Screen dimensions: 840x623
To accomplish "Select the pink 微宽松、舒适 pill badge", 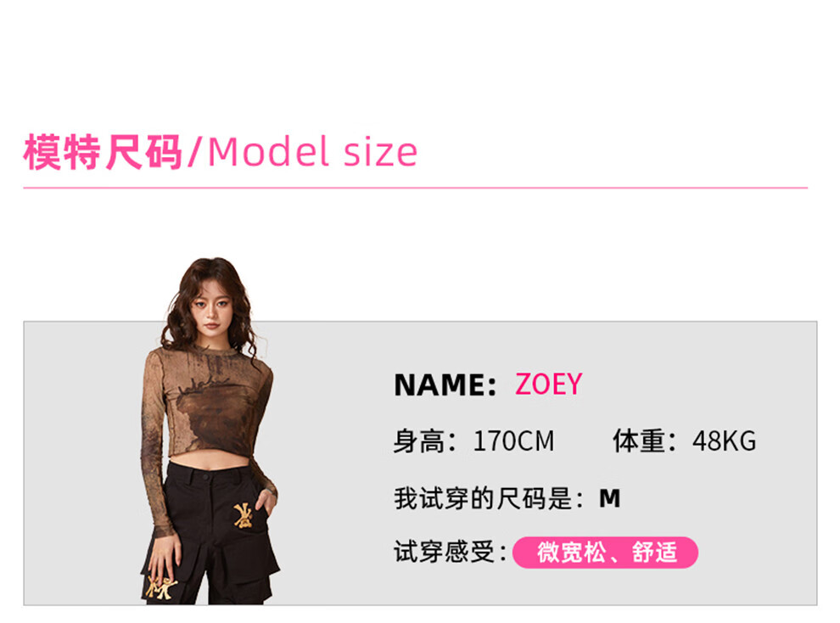I will click(605, 553).
